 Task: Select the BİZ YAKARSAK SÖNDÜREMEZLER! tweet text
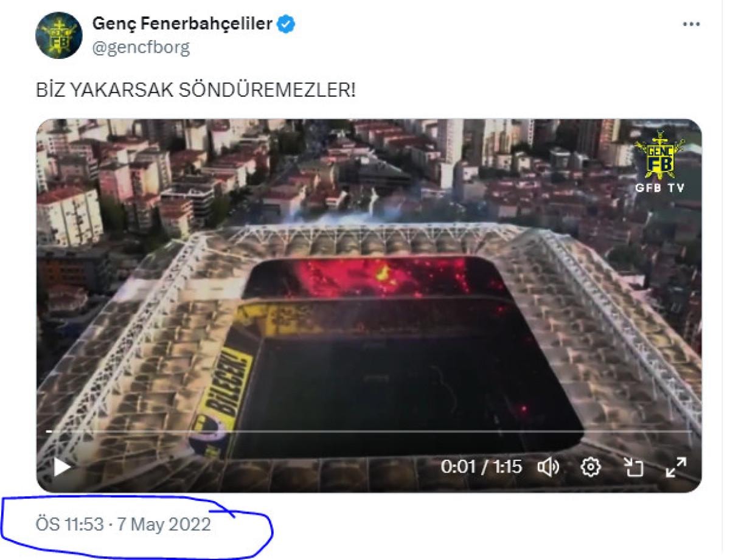(195, 91)
